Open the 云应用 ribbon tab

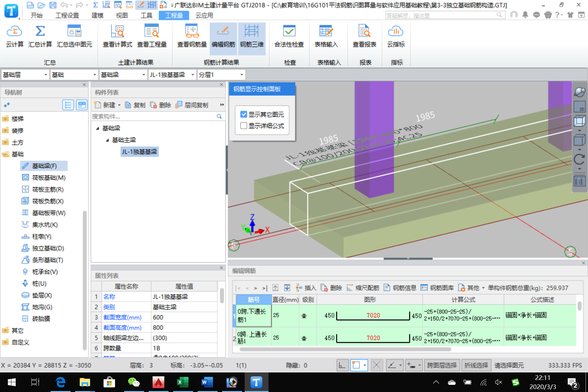coord(204,15)
